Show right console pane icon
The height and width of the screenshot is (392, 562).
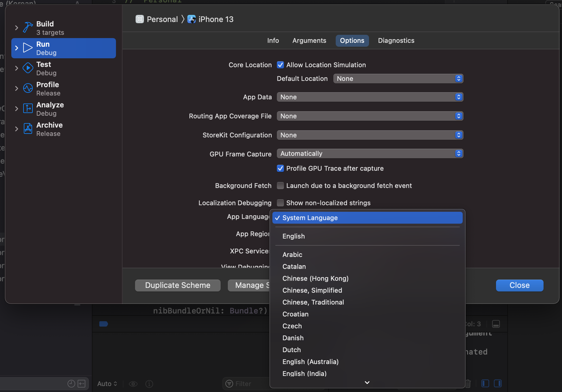(497, 383)
